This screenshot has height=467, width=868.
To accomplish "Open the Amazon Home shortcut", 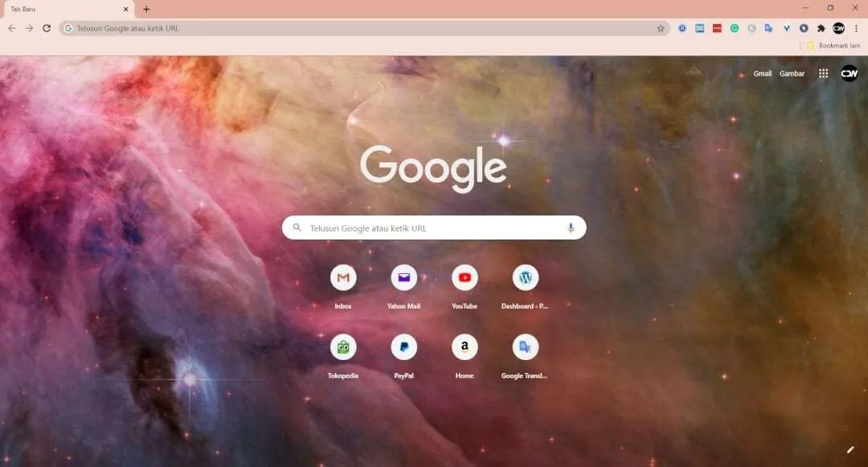I will pos(465,356).
